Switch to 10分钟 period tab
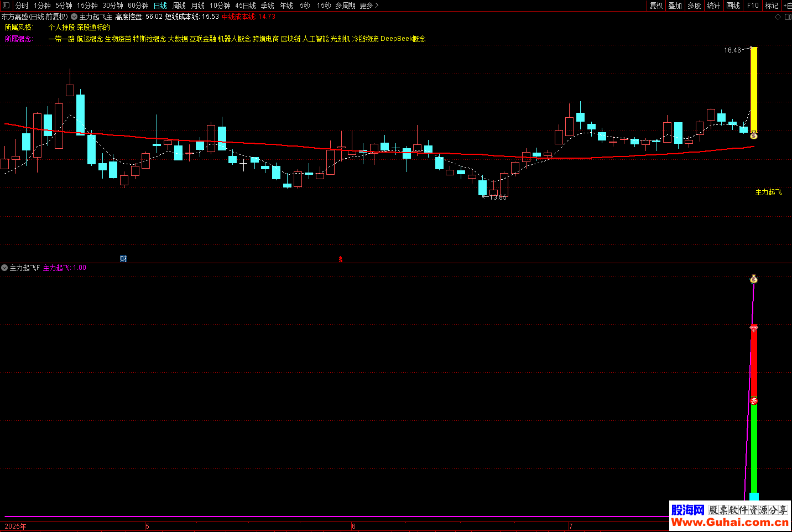The height and width of the screenshot is (532, 792). [x=220, y=6]
